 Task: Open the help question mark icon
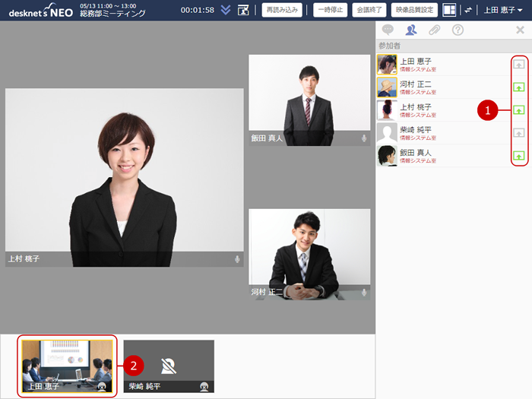(458, 30)
